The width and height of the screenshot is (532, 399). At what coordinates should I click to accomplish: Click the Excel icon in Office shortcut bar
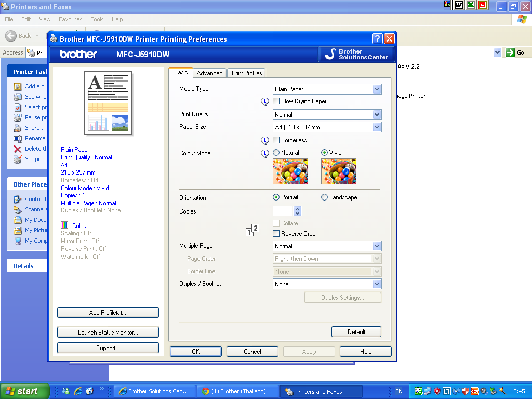(x=470, y=5)
